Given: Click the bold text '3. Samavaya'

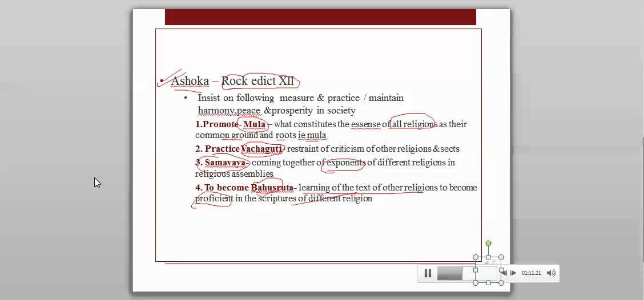Looking at the screenshot, I should tap(220, 163).
